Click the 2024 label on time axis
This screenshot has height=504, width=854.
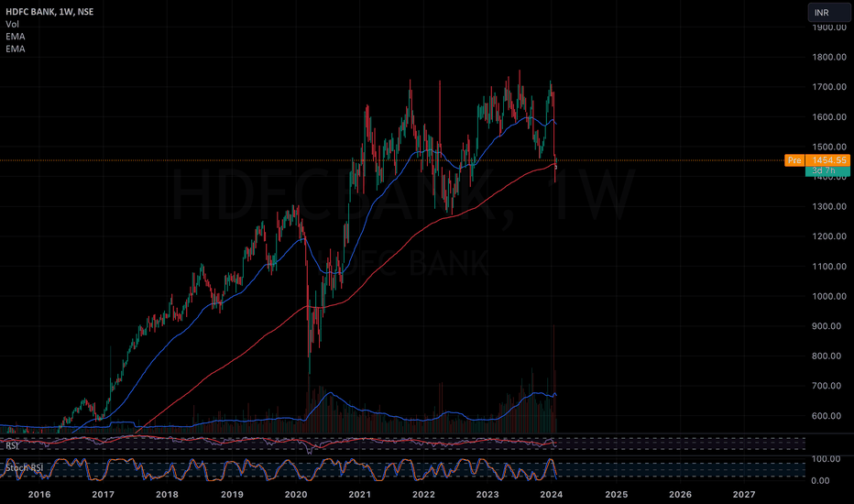[x=552, y=495]
